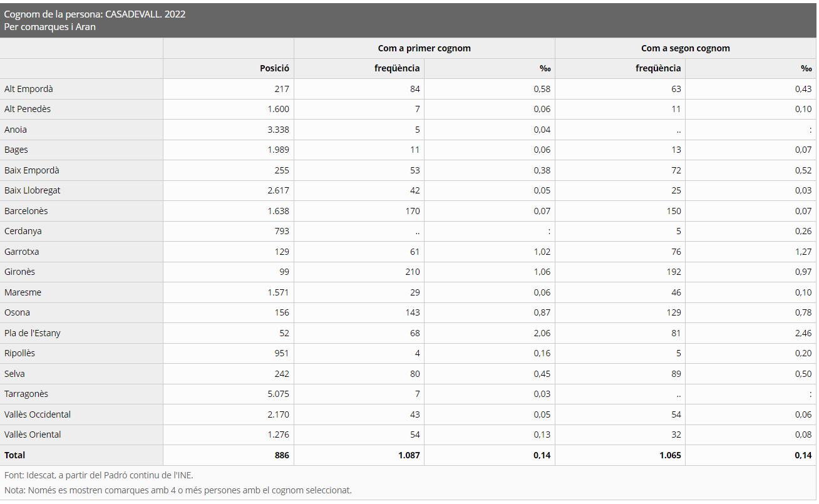
Task: Click the Cerdanya row label
Action: point(23,231)
